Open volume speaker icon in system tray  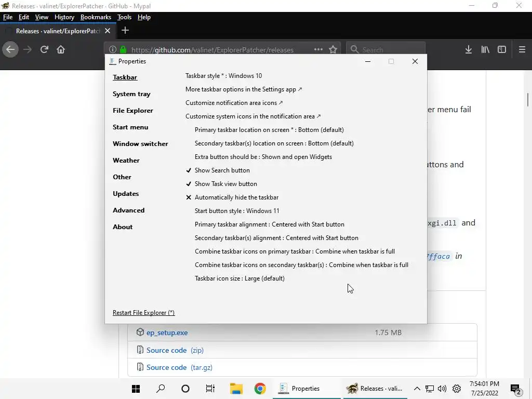pos(442,389)
